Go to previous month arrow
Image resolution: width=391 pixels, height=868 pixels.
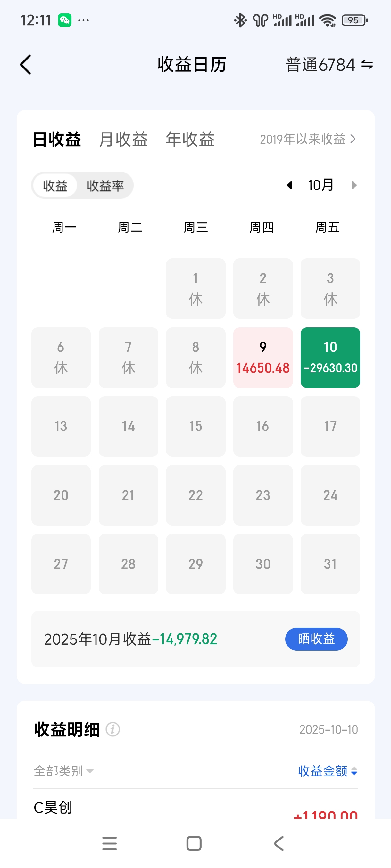(x=289, y=185)
